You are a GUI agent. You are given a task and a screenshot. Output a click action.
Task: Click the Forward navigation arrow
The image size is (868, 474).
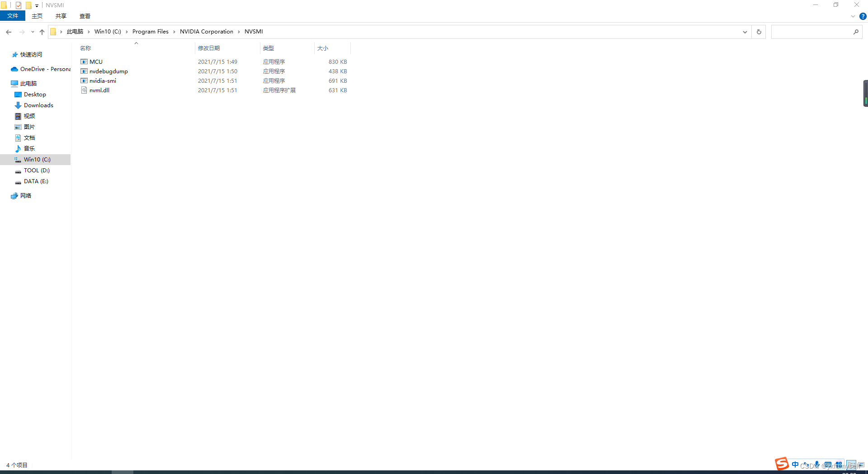[x=22, y=32]
